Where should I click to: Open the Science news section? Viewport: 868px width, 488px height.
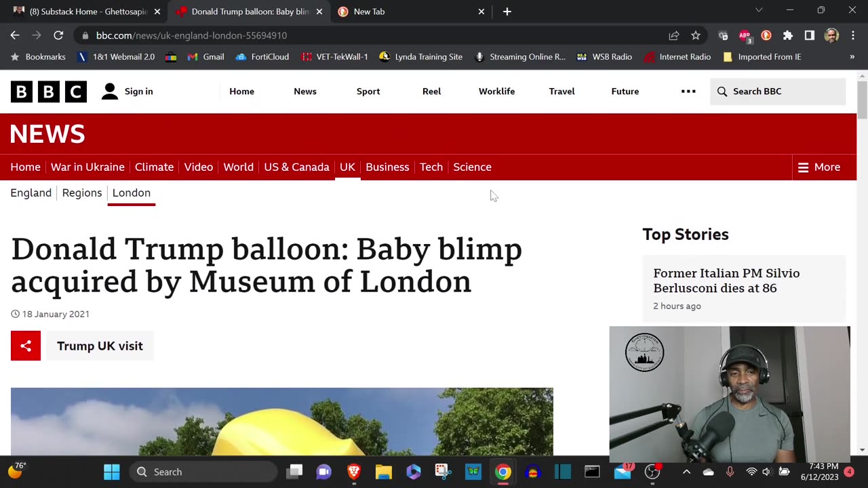click(x=472, y=167)
